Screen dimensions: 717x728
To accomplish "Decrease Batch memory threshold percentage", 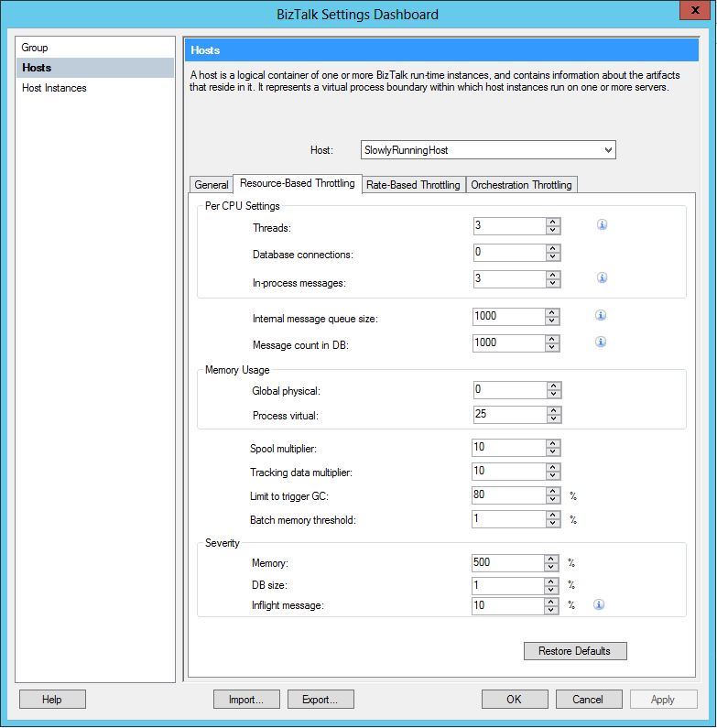I will [552, 523].
